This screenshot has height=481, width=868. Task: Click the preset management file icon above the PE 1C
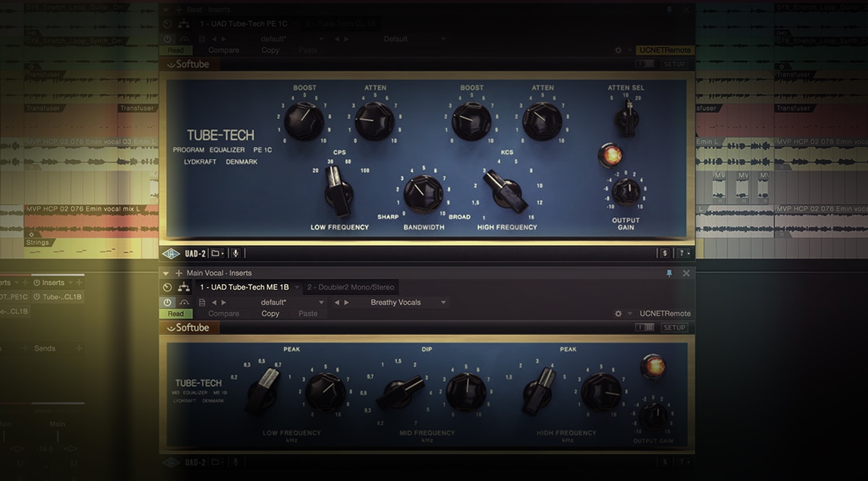201,39
